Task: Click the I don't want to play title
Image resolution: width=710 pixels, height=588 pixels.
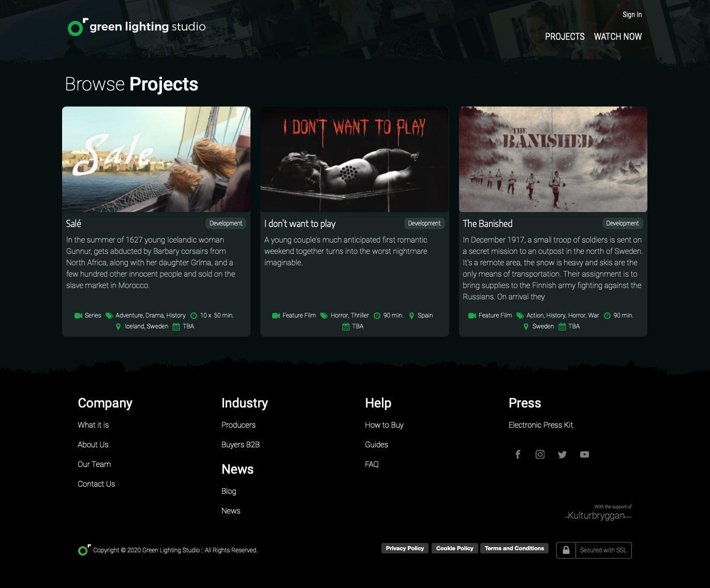Action: tap(300, 223)
